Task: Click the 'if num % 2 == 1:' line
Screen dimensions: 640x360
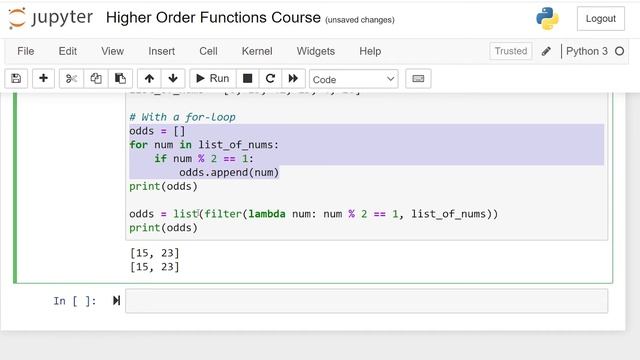Action: click(204, 159)
